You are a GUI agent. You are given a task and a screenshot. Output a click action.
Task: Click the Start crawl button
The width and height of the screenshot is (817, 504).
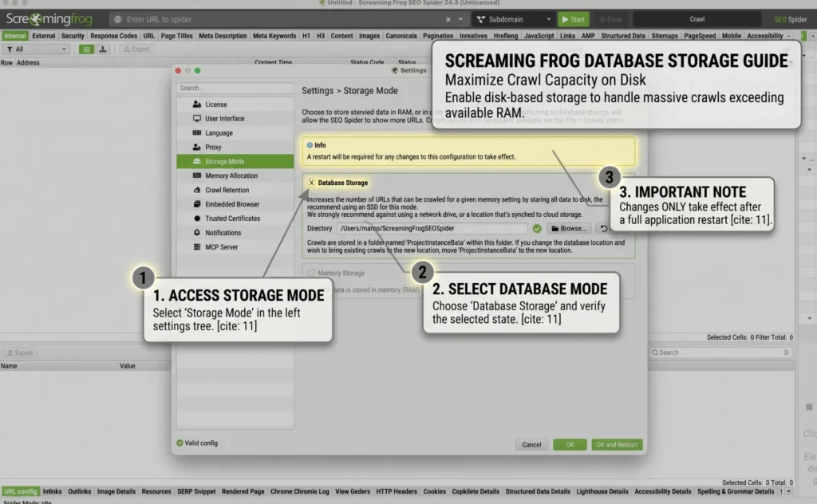(x=573, y=19)
